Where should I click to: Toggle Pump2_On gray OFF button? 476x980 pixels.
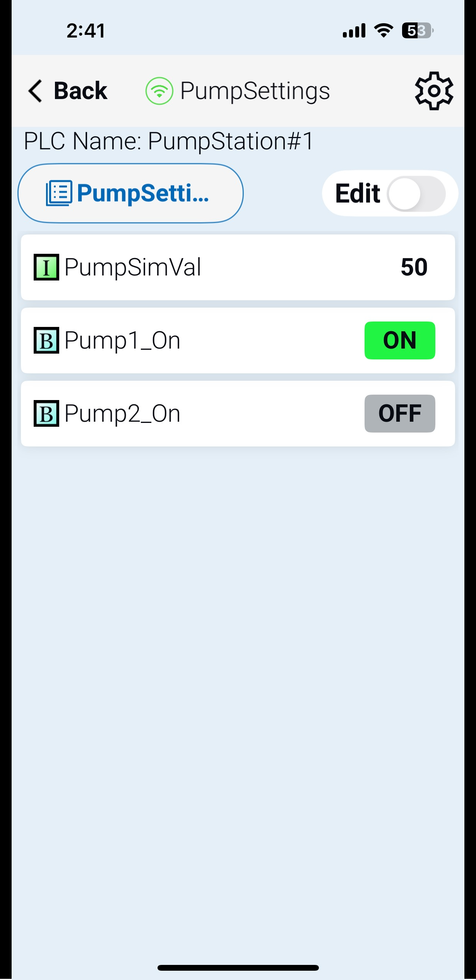point(399,414)
